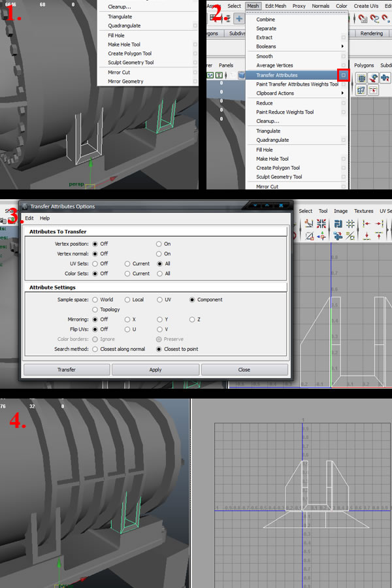Click the grid plane shelf icon under Polygons
Image resolution: width=392 pixels, height=588 pixels.
point(361,78)
